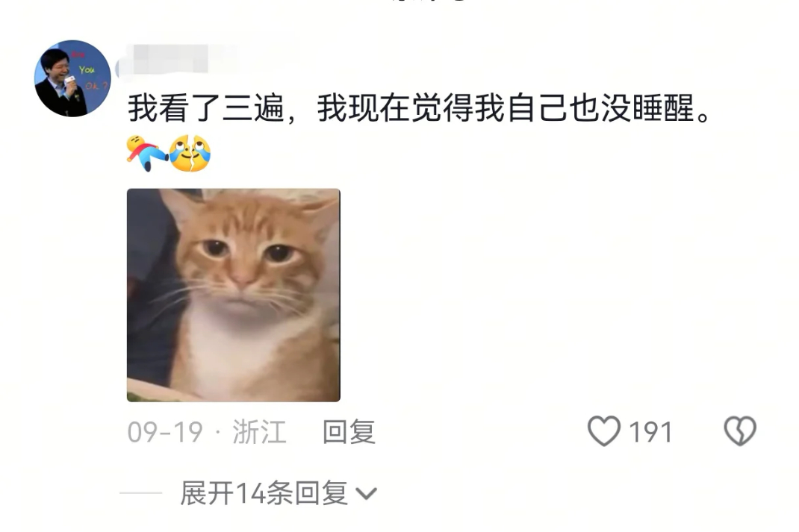Open the orange cat image attachment
799x532 pixels.
(x=234, y=295)
